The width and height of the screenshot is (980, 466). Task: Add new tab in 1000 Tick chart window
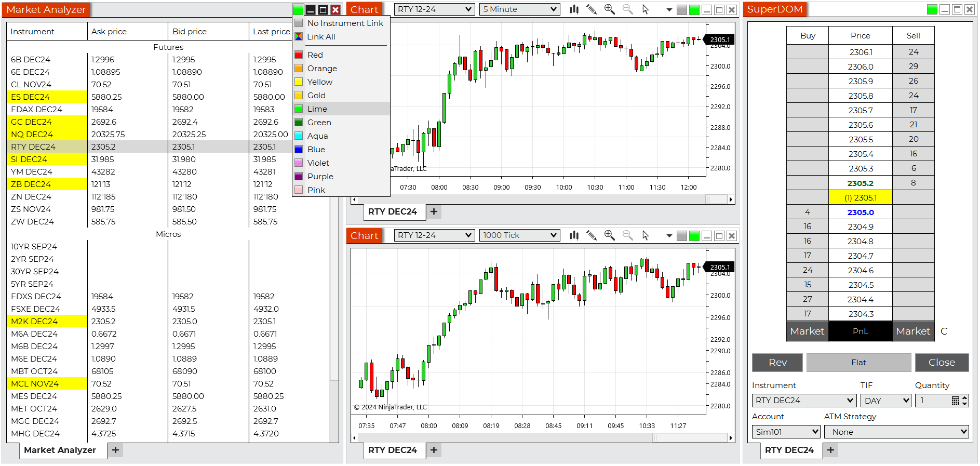(x=434, y=450)
